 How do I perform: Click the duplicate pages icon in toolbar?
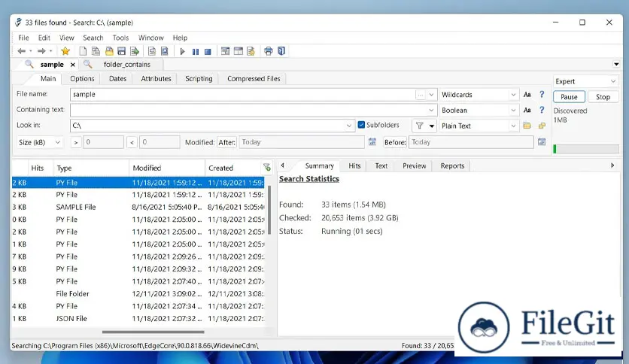96,51
